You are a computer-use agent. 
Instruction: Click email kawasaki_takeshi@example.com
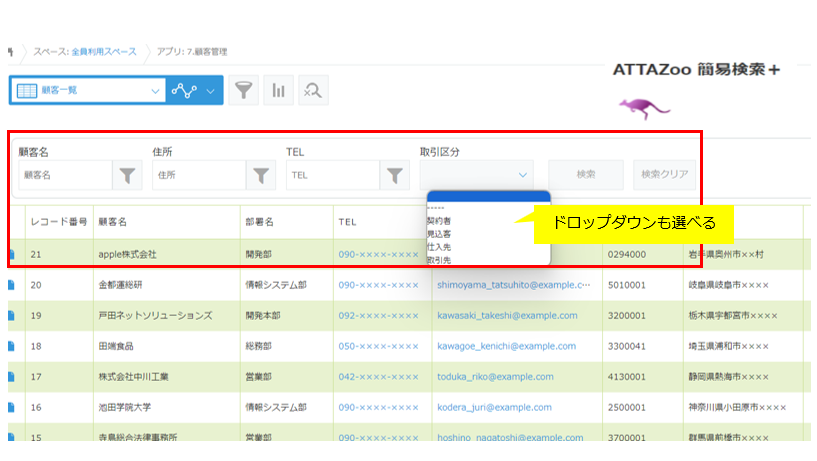[x=507, y=315]
